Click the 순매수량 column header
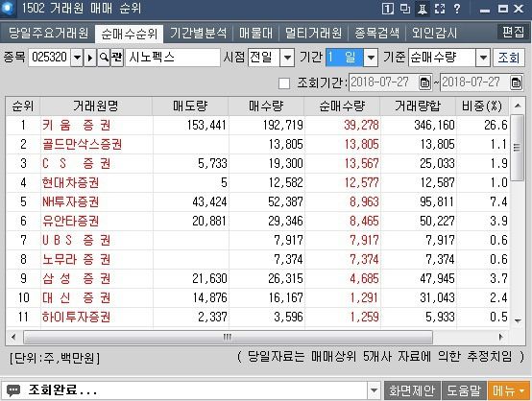This screenshot has width=532, height=401. click(342, 106)
